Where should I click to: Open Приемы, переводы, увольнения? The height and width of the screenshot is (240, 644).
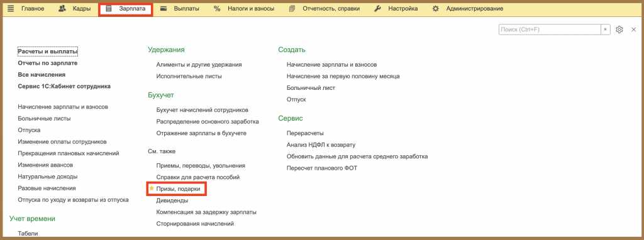click(x=201, y=165)
